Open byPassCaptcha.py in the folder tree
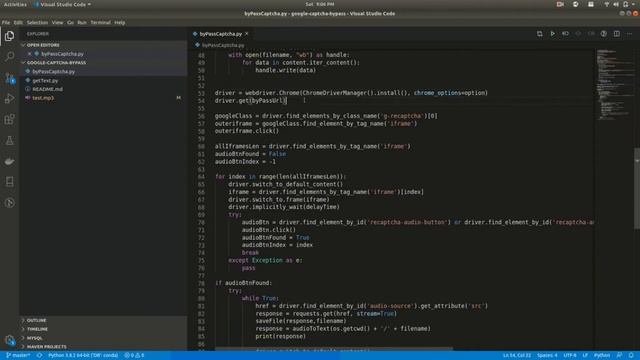The image size is (640, 360). pyautogui.click(x=53, y=71)
